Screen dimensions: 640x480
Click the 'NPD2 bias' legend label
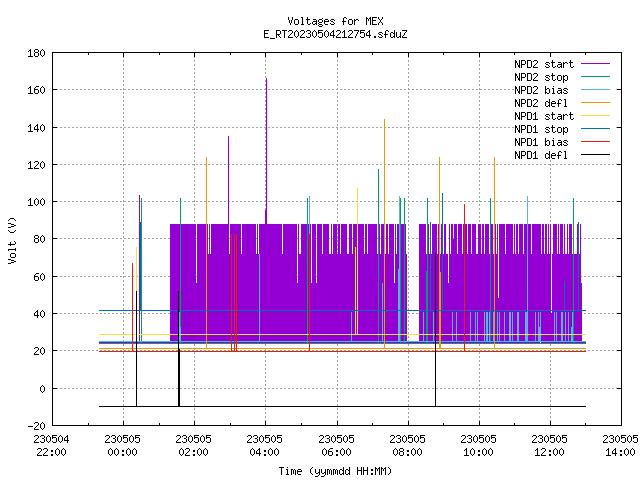541,90
